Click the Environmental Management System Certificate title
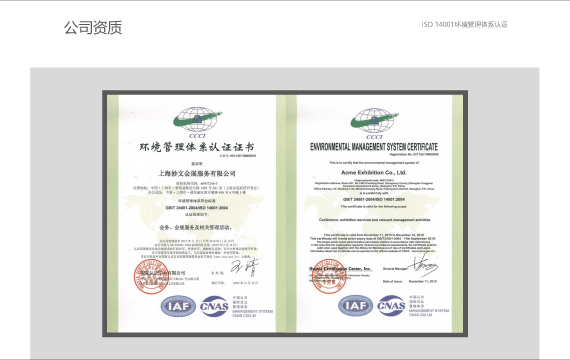 tap(374, 147)
